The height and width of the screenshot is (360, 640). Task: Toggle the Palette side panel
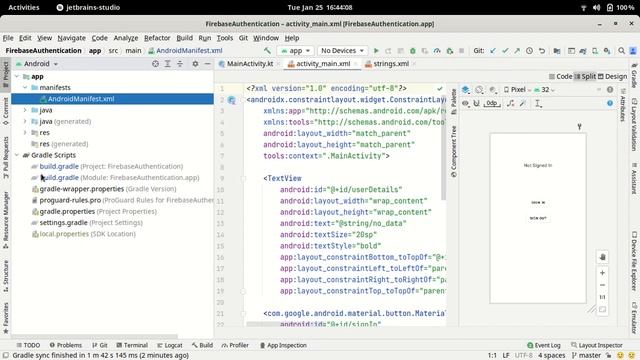453,102
